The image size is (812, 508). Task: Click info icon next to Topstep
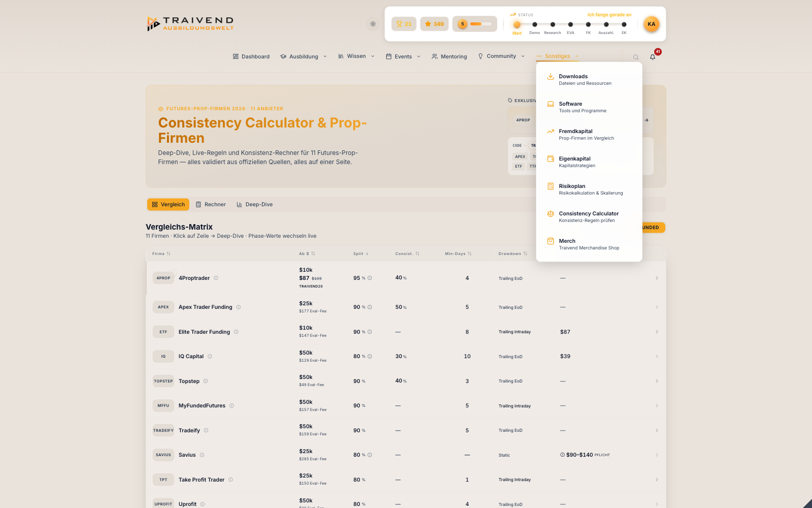click(206, 381)
